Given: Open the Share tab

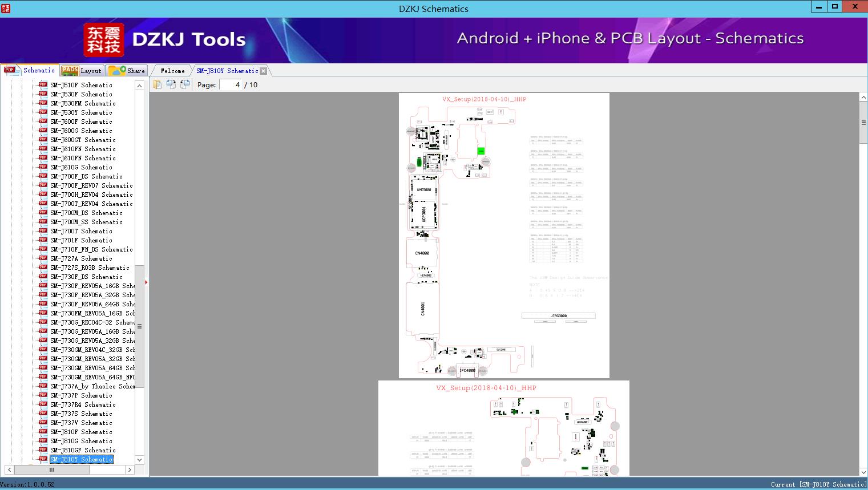Looking at the screenshot, I should point(127,71).
